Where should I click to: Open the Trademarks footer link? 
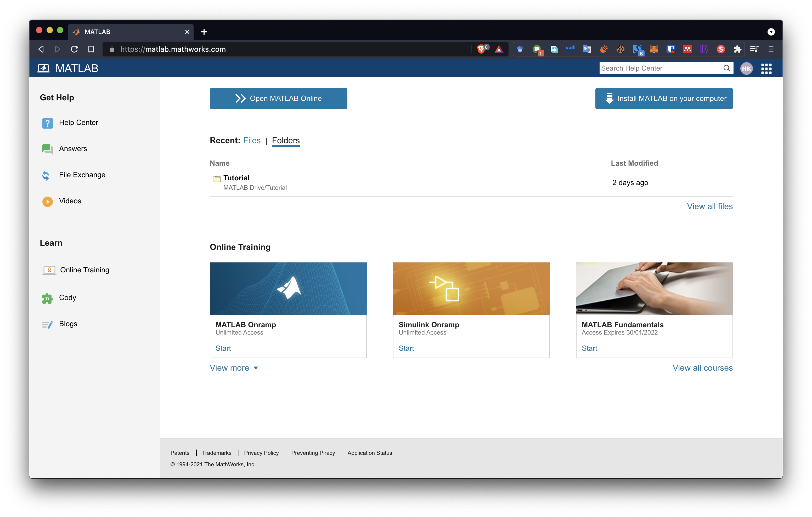pyautogui.click(x=217, y=453)
